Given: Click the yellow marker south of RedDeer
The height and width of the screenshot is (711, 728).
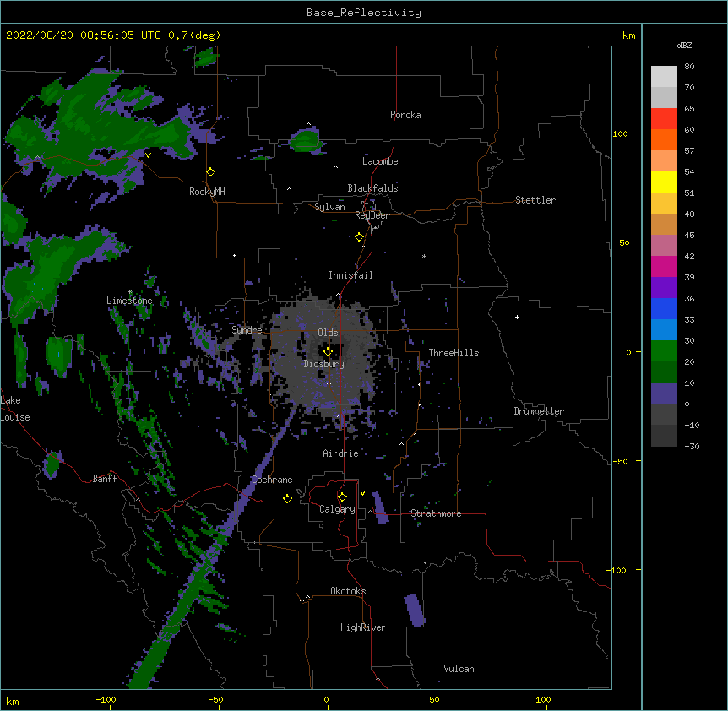Looking at the screenshot, I should [x=360, y=237].
